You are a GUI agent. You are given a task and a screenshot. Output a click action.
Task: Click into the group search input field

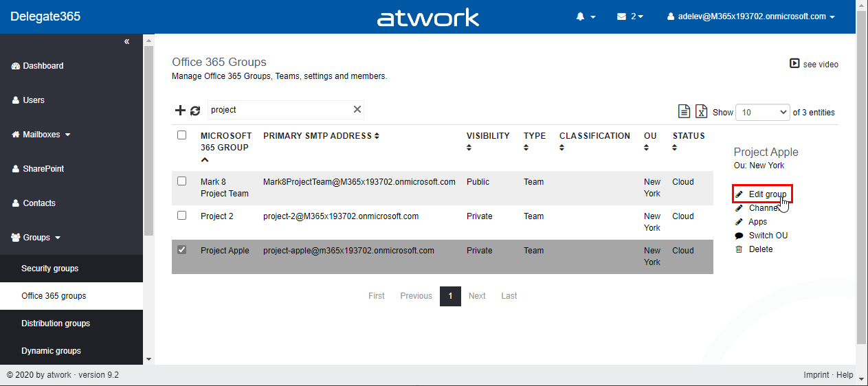[278, 110]
